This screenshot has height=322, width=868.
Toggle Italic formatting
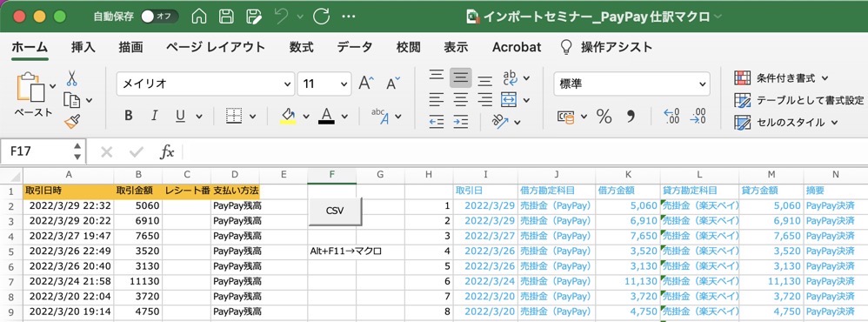[x=155, y=116]
